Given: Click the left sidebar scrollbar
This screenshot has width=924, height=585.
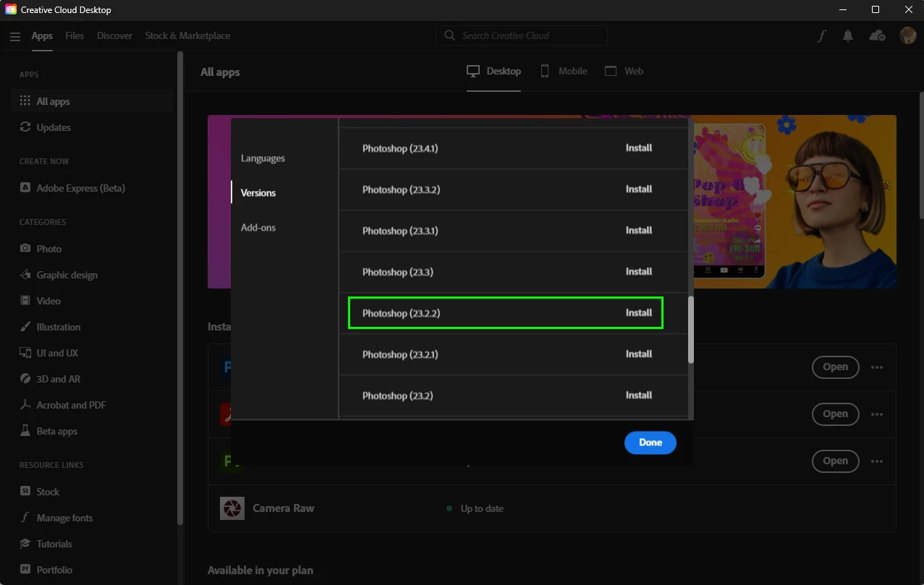Looking at the screenshot, I should pos(180,289).
